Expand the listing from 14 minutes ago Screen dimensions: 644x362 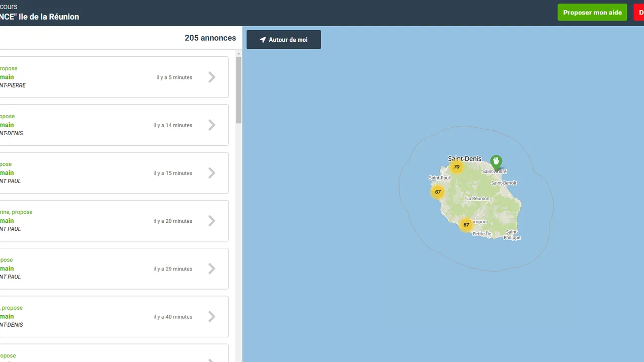pyautogui.click(x=114, y=125)
